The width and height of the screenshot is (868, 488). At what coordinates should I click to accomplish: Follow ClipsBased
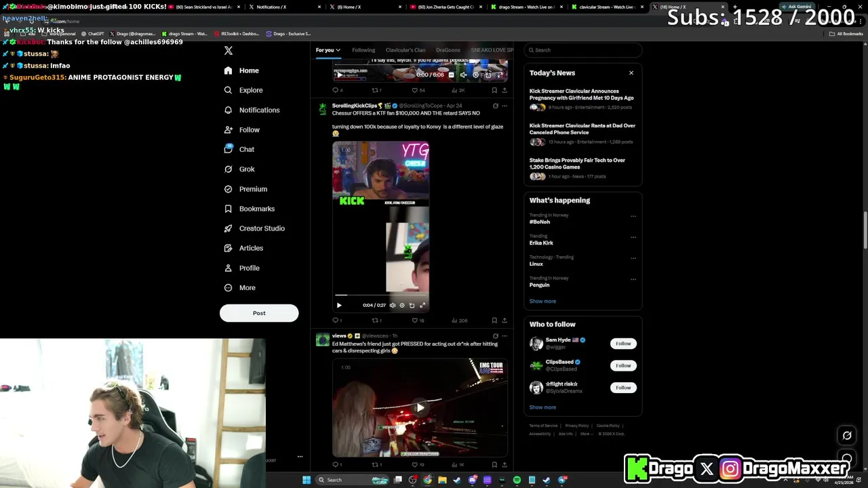pos(623,365)
